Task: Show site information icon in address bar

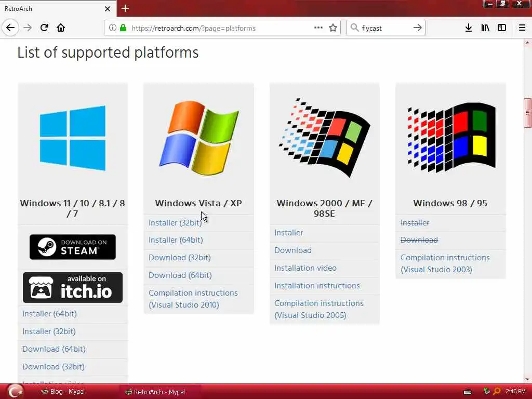Action: tap(112, 28)
